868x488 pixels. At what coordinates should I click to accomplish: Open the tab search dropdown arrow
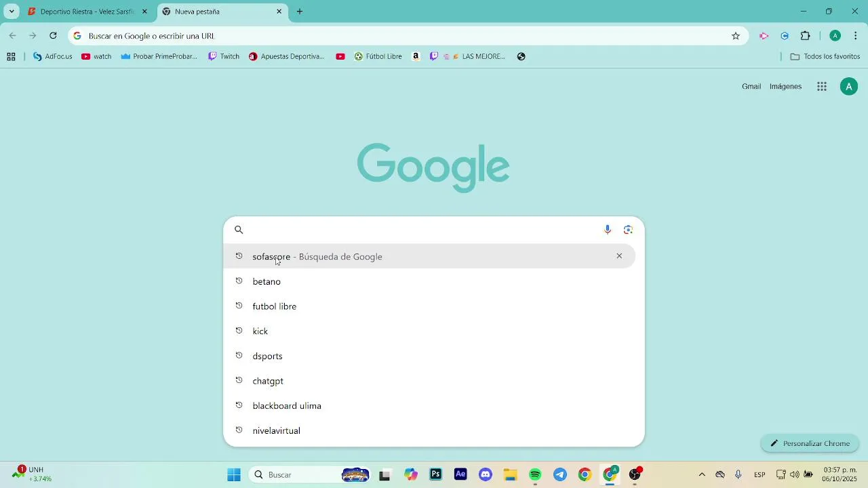[12, 12]
